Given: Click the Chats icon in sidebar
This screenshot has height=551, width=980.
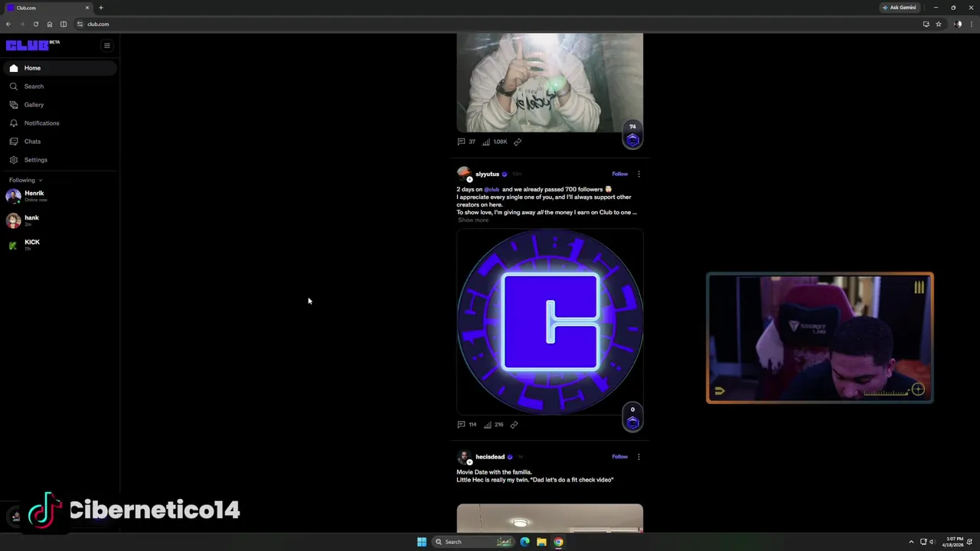Looking at the screenshot, I should coord(14,142).
